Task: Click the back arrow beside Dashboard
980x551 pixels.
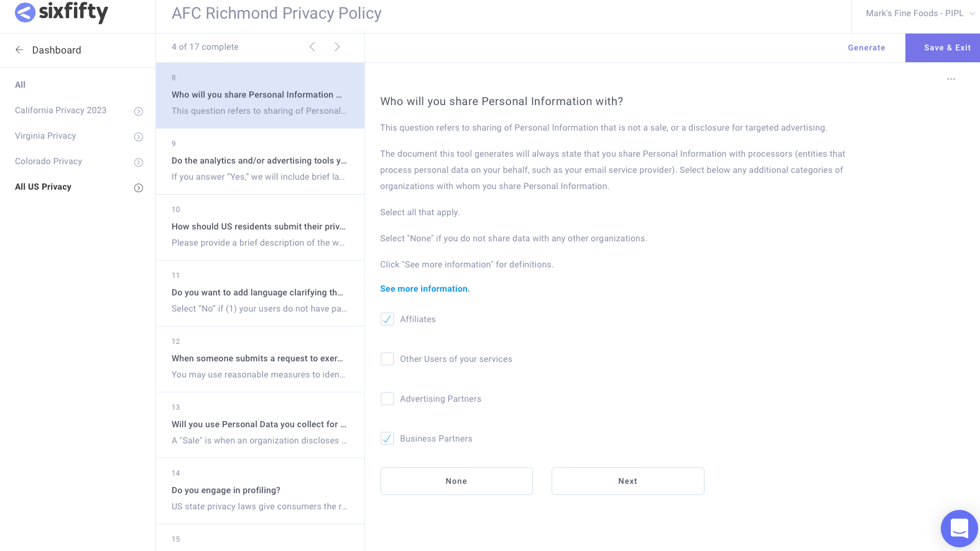Action: click(19, 50)
